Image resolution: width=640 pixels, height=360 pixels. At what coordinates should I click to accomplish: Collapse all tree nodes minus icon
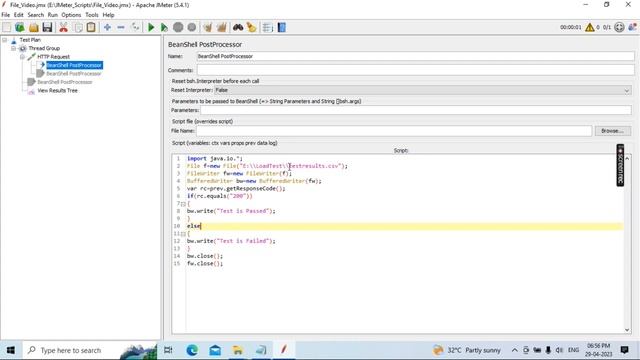coord(121,27)
